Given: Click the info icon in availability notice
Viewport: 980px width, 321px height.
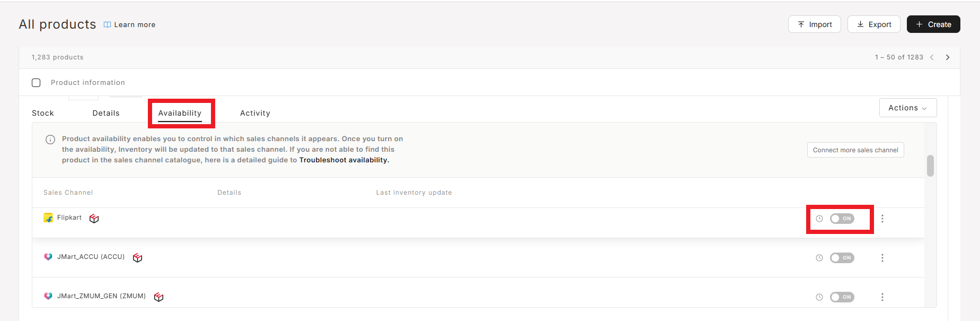Looking at the screenshot, I should (50, 140).
